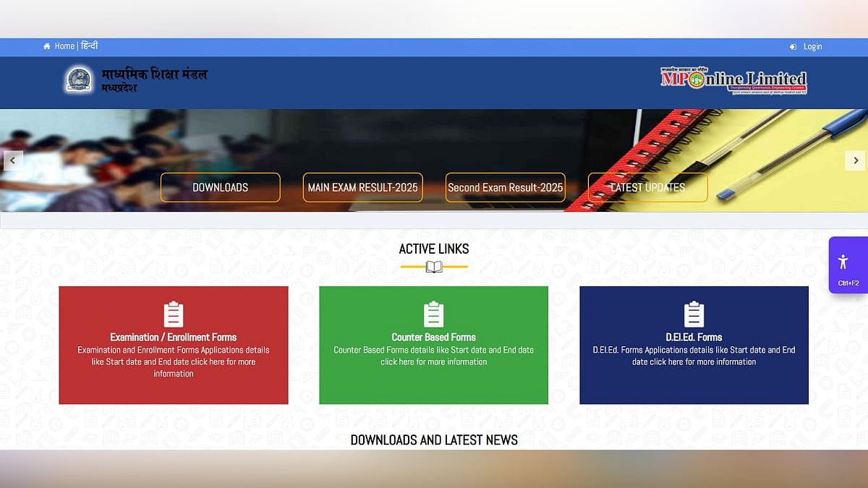Image resolution: width=868 pixels, height=488 pixels.
Task: Click the Madhyamik Shiksha Mandal board emblem
Action: click(78, 80)
